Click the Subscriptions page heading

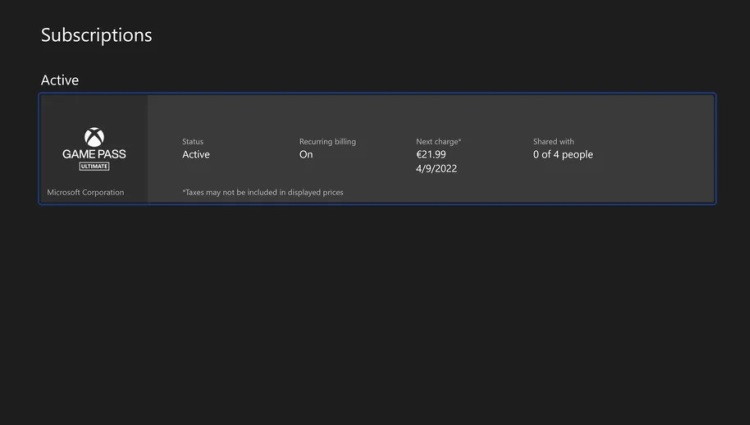96,35
